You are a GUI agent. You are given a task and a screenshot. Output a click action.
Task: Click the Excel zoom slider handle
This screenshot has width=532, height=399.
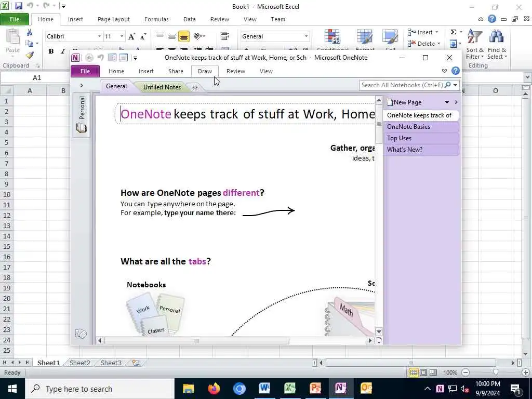[496, 373]
